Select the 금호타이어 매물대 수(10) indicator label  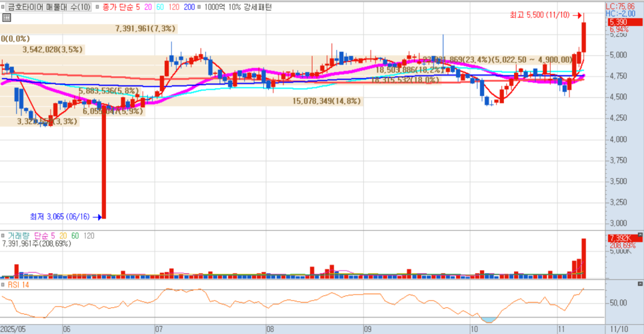(x=49, y=7)
